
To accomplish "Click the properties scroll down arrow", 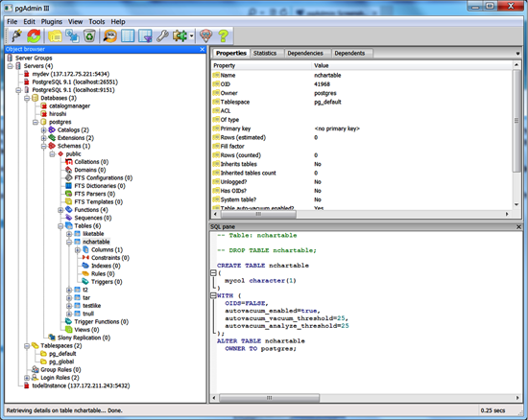I will pos(516,204).
